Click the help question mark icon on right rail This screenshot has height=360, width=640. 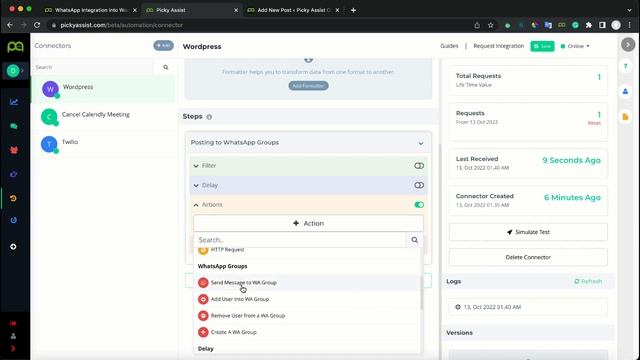tap(625, 66)
